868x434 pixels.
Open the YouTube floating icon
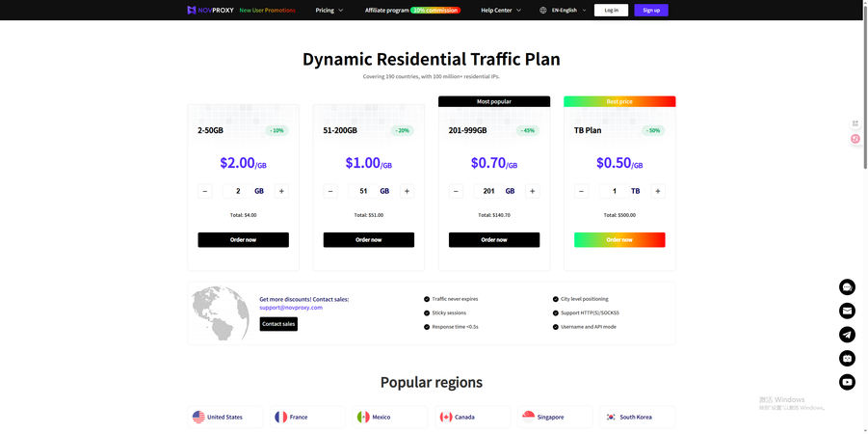(x=847, y=382)
